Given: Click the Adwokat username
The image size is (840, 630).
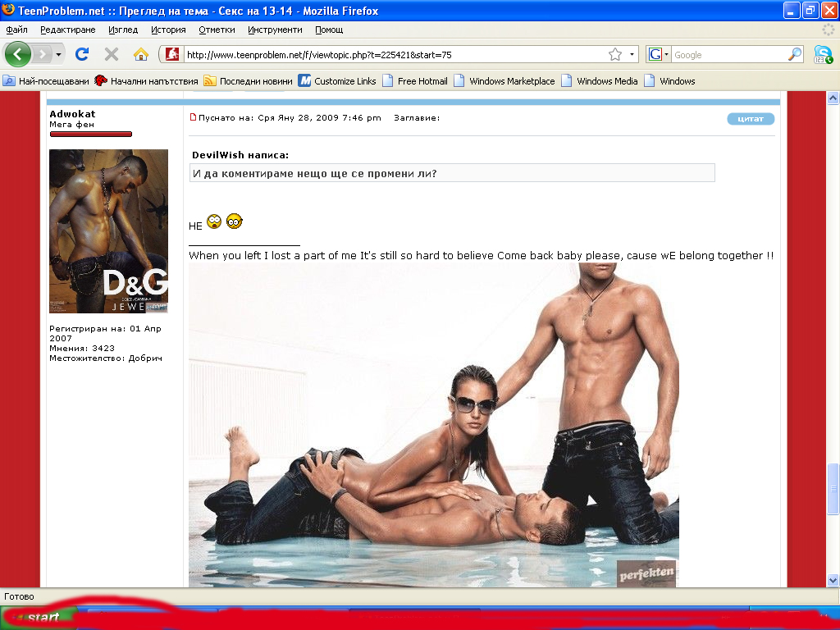Looking at the screenshot, I should pyautogui.click(x=72, y=113).
